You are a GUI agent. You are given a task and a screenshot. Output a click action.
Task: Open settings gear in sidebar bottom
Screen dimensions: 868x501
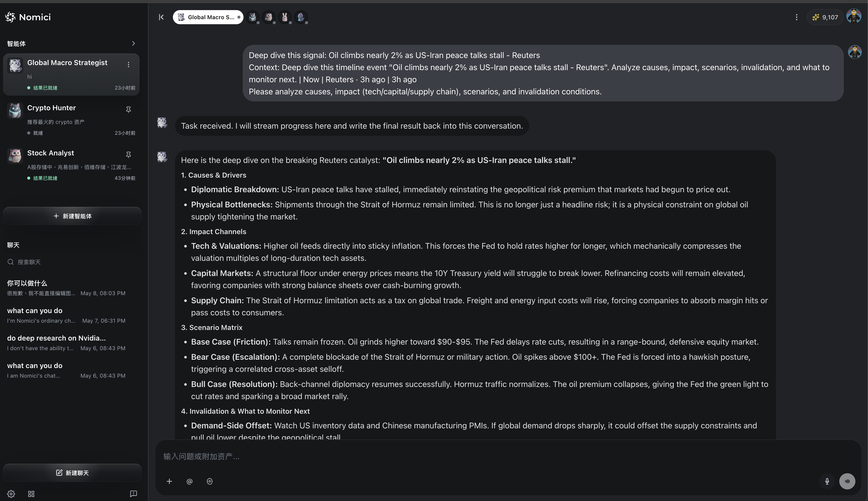[11, 494]
